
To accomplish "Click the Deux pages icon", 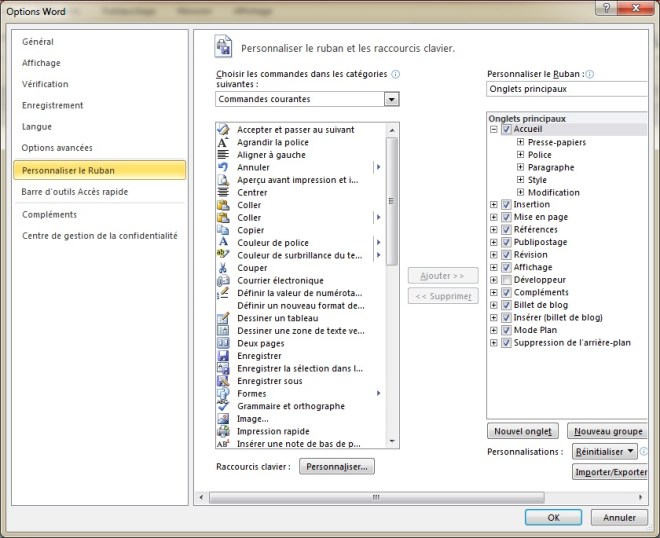I will click(x=223, y=343).
